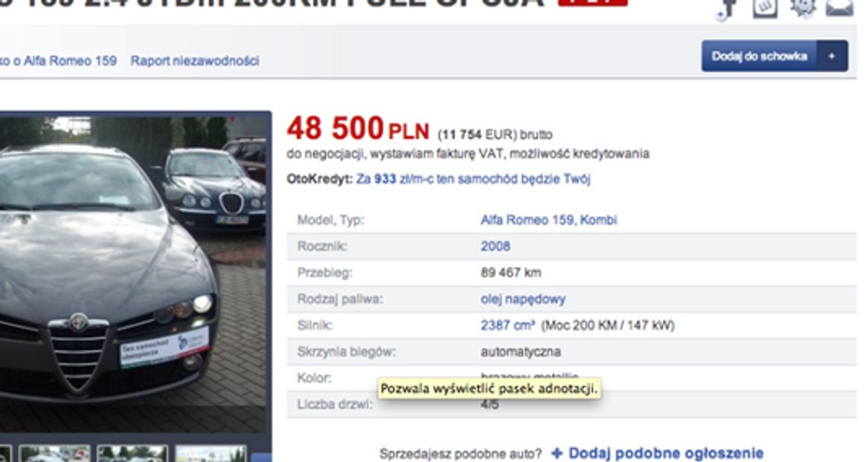868x462 pixels.
Task: Expand the plus arrow beside Dodaj do schowka
Action: click(832, 56)
